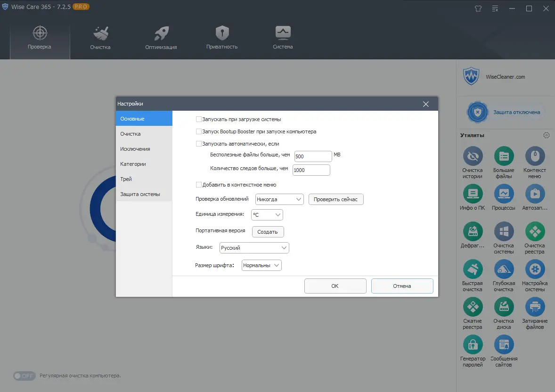Launch Глубокая очистка utility
The image size is (555, 392).
pyautogui.click(x=504, y=269)
